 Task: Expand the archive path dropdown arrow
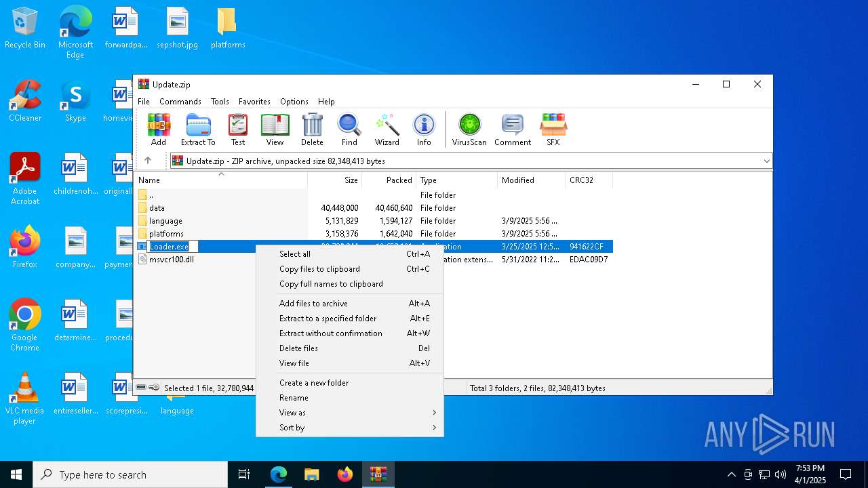click(766, 161)
